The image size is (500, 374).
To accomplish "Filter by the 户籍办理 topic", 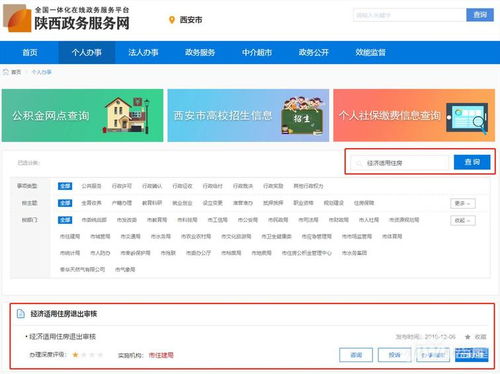I will 122,203.
